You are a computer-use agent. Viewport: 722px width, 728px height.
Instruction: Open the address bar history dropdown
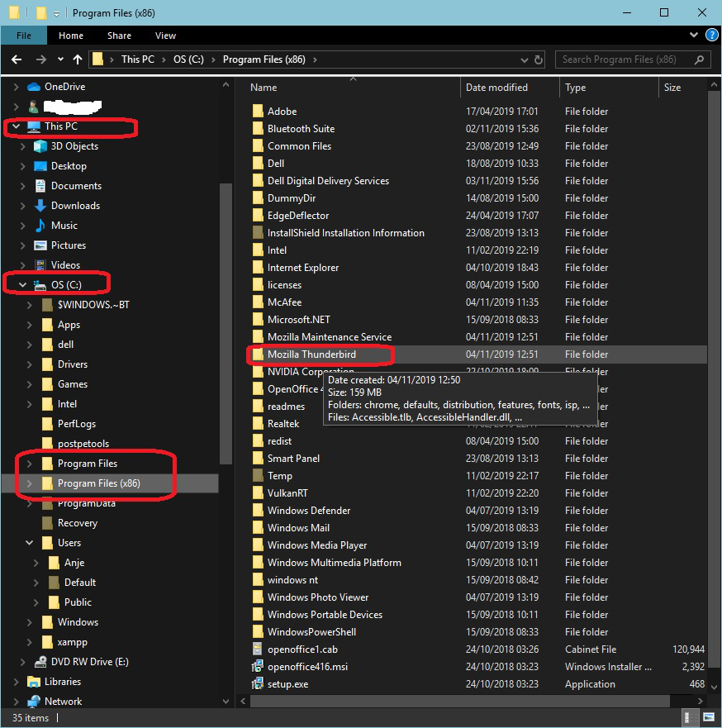tap(524, 59)
